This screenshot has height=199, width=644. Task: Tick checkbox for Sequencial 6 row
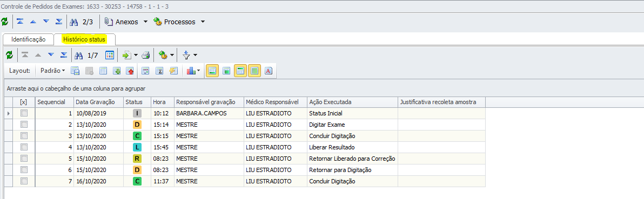(x=24, y=169)
